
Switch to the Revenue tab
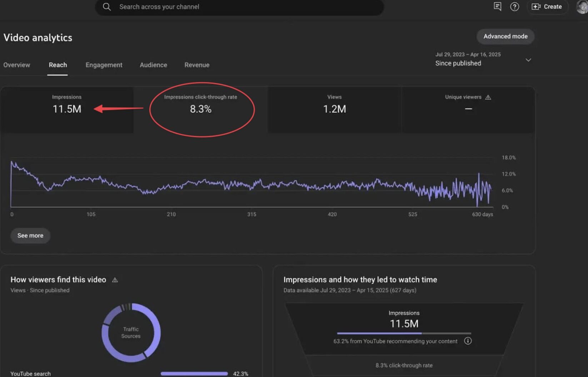[197, 65]
